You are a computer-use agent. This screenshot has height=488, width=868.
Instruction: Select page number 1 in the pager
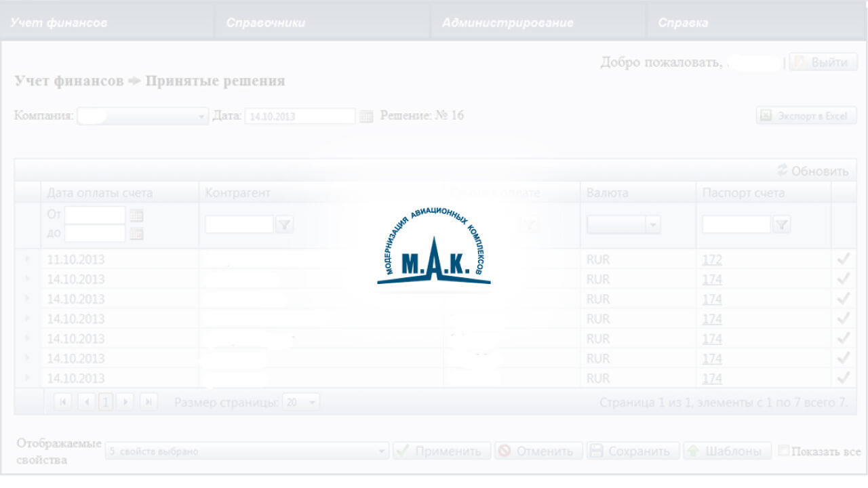click(x=105, y=402)
